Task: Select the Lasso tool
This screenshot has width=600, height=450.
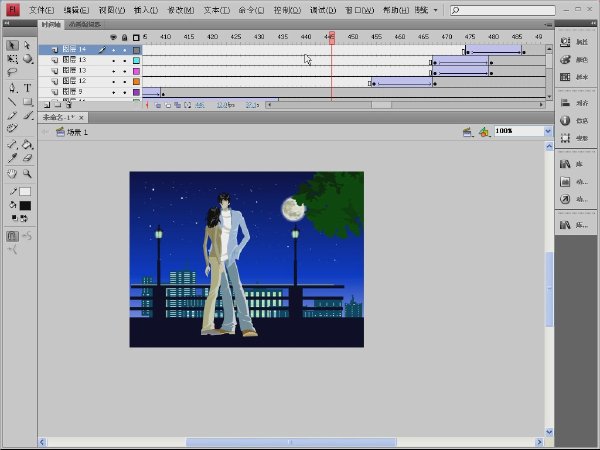Action: (x=12, y=72)
